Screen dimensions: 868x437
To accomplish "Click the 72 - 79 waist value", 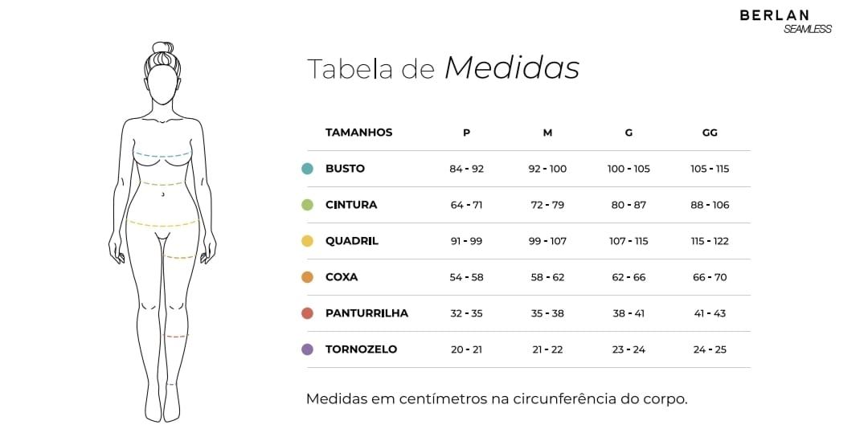I will 547,205.
